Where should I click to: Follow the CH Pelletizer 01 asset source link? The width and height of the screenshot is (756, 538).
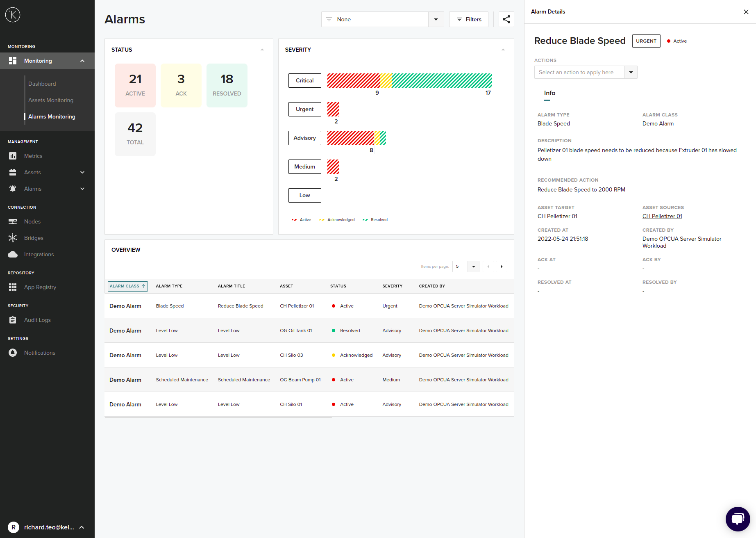coord(662,216)
